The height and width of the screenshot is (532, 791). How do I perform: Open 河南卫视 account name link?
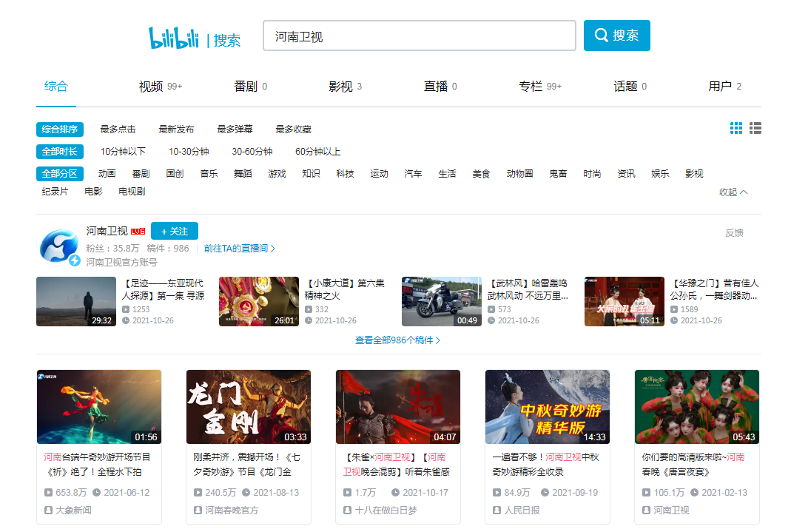pos(107,231)
